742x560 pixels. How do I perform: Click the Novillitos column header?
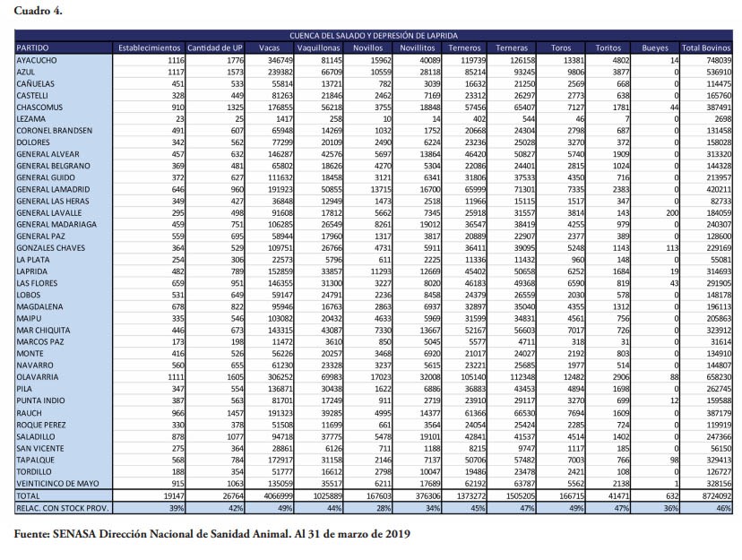(418, 47)
